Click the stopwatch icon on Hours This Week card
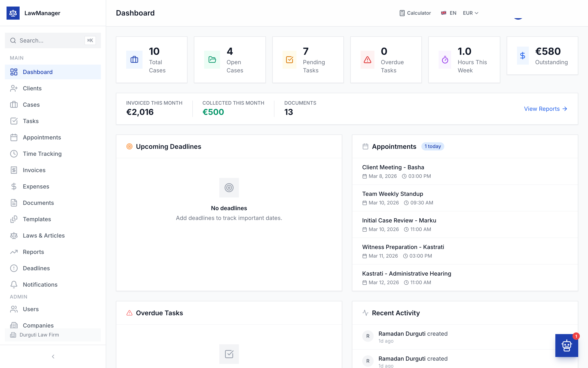This screenshot has width=588, height=368. coord(445,60)
